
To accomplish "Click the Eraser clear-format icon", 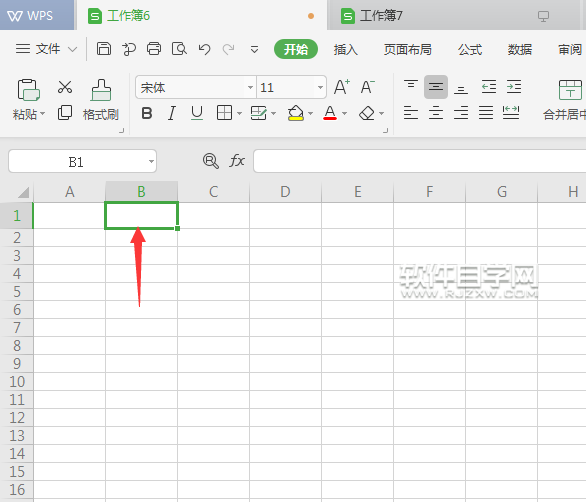I will [x=367, y=113].
